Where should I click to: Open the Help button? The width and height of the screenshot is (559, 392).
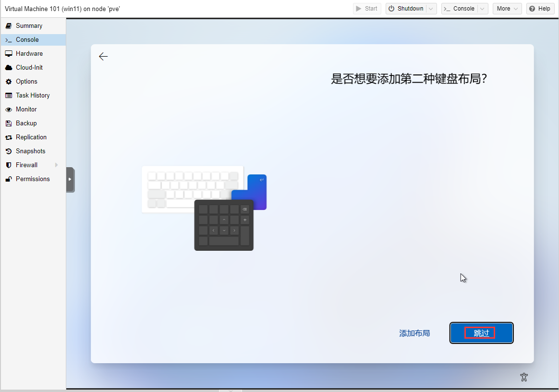pyautogui.click(x=540, y=9)
